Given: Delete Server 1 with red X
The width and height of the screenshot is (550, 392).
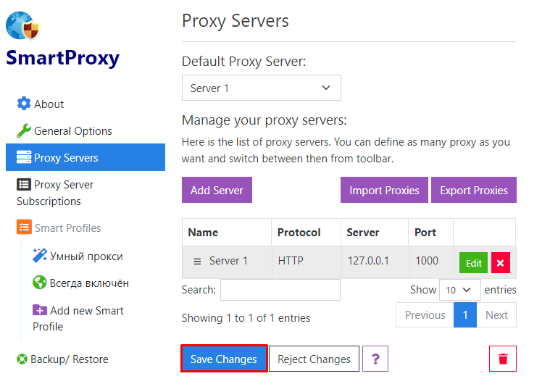Looking at the screenshot, I should click(x=501, y=262).
